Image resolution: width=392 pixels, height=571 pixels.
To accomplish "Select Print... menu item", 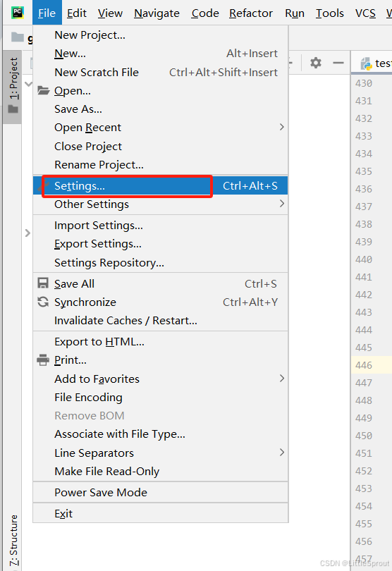I will [x=160, y=360].
